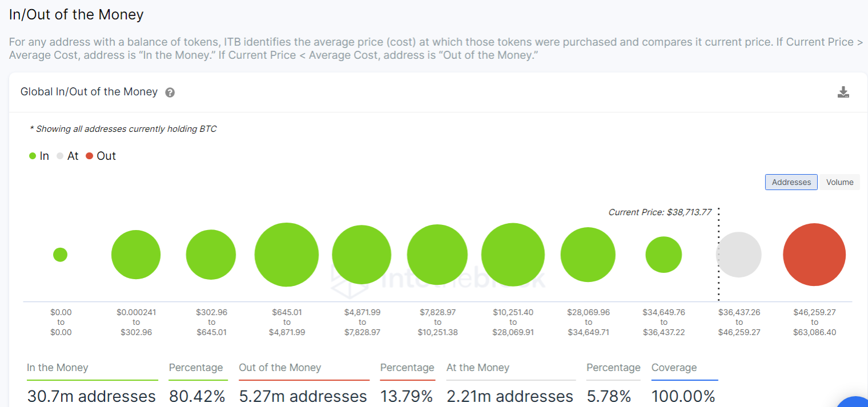Image resolution: width=868 pixels, height=407 pixels.
Task: Click the $7,828.97 to $10,251.38 range label
Action: point(437,322)
